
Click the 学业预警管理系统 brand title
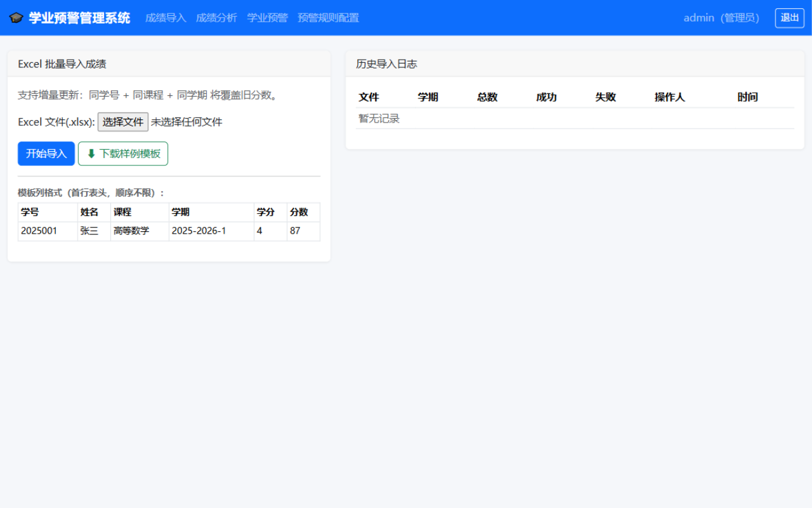79,18
